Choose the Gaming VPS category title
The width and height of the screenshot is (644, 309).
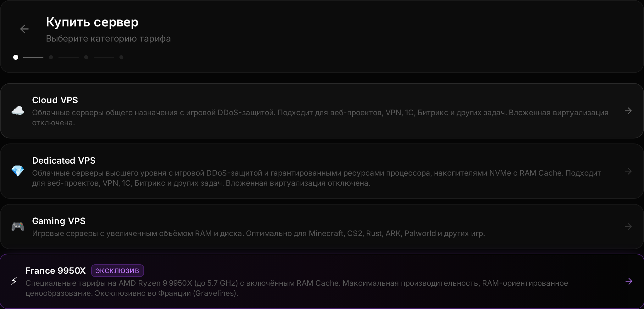(59, 221)
